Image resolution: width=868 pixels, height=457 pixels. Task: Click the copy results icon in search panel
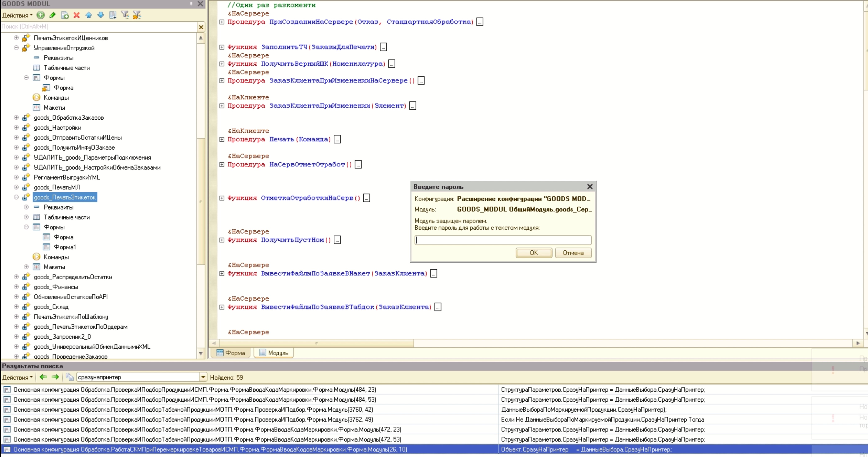(x=69, y=377)
